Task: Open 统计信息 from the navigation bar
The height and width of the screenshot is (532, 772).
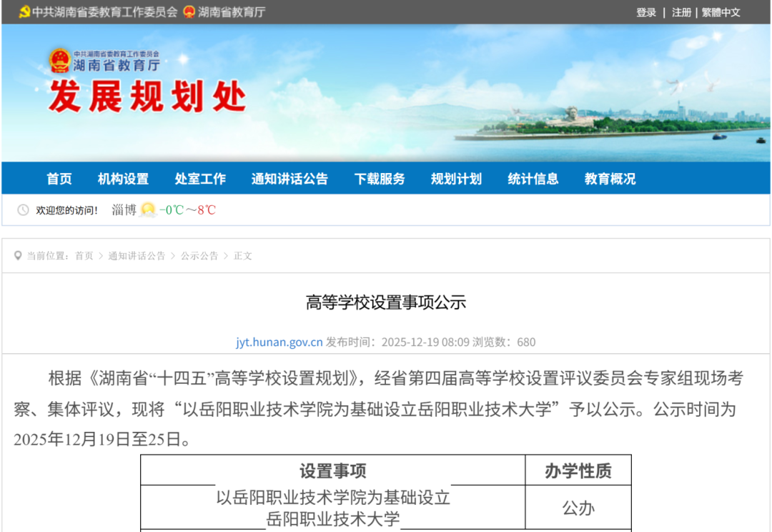Action: [533, 179]
